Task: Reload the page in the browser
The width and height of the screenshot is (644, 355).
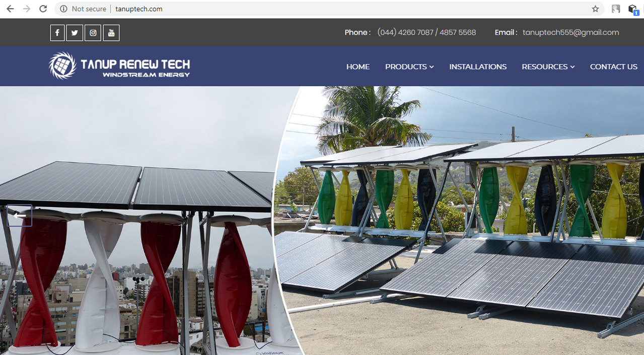Action: [43, 9]
